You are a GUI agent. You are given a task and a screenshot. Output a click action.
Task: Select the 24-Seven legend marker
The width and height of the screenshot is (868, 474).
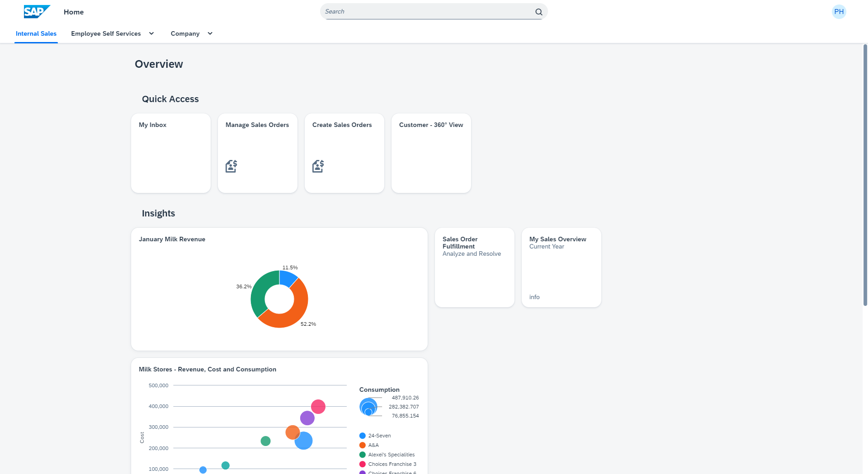[362, 436]
